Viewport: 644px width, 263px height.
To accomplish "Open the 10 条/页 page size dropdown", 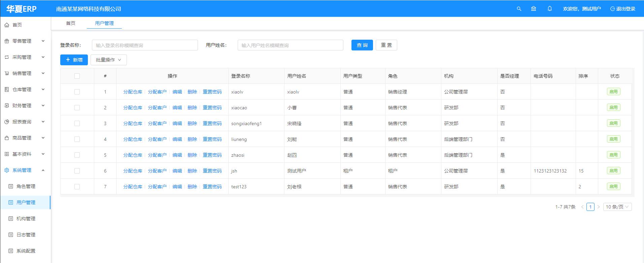I will [x=617, y=207].
